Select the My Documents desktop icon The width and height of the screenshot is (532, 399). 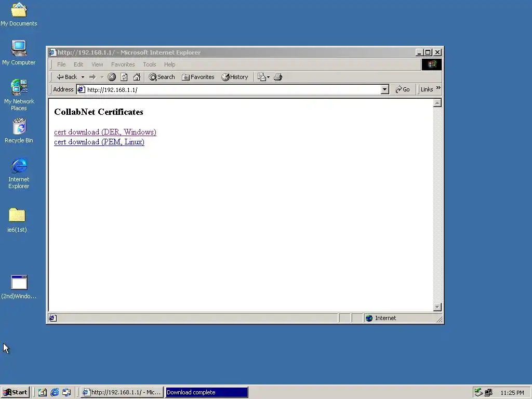point(19,14)
